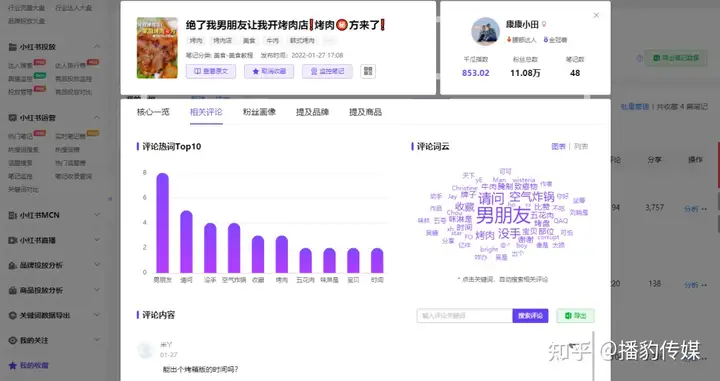Open 我的收藏 in the sidebar
Viewport: 720px width, 381px height.
click(x=34, y=366)
